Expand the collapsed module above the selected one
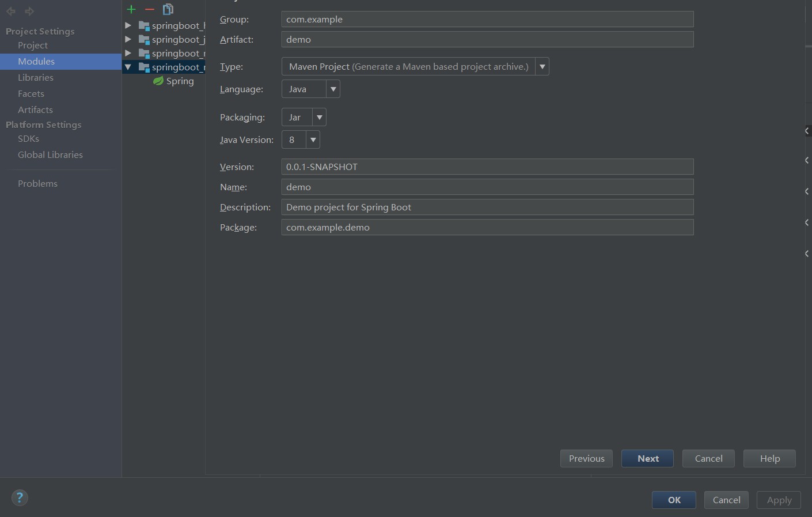812x517 pixels. pyautogui.click(x=128, y=53)
